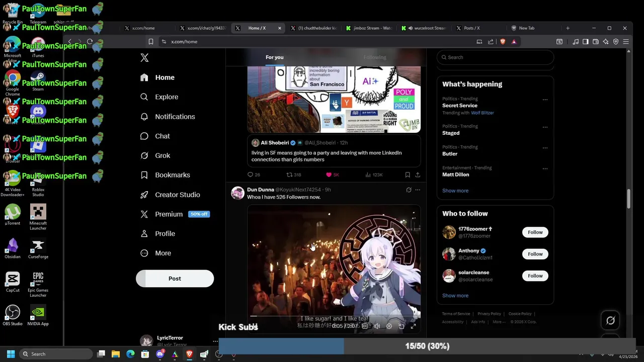
Task: Open Explore in X sidebar
Action: click(x=159, y=97)
